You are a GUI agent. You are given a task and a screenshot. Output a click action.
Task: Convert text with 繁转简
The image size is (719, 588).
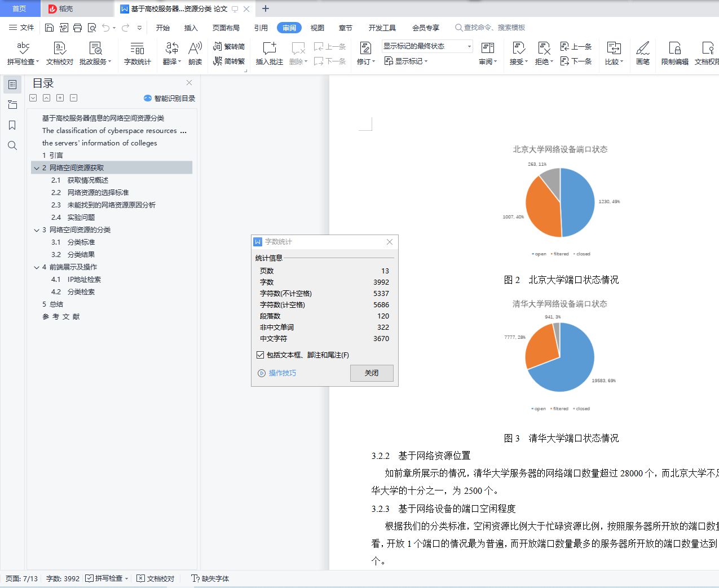229,47
